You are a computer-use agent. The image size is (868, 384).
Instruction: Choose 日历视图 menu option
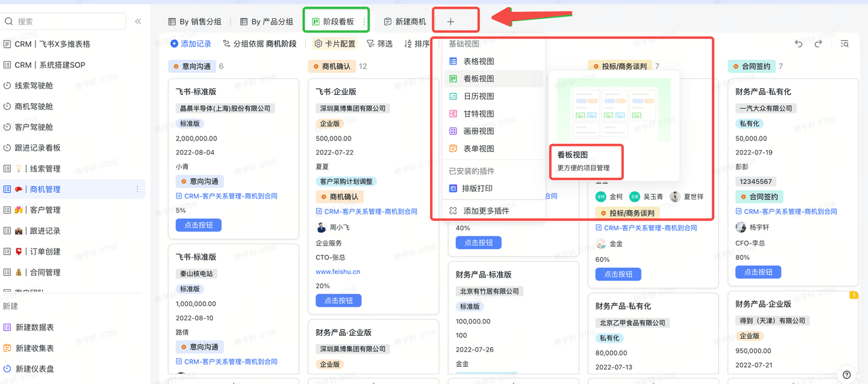[478, 96]
